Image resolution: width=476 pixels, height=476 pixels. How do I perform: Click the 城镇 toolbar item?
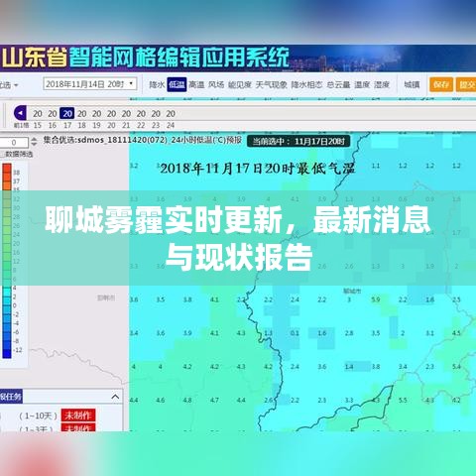[412, 85]
